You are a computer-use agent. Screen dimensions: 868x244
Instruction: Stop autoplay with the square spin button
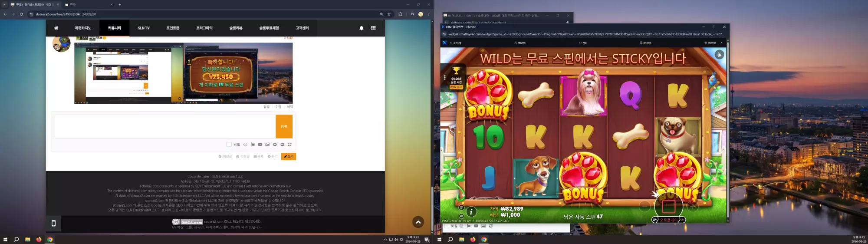[668, 206]
